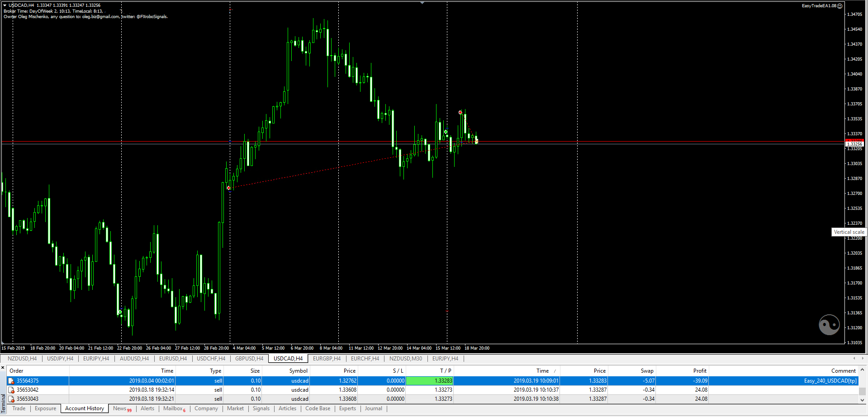
Task: Select the GBPUSD,H4 chart tab
Action: pos(249,359)
